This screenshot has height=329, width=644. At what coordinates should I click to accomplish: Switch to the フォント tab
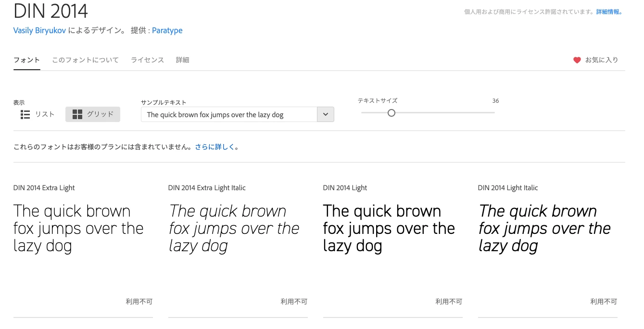coord(27,60)
